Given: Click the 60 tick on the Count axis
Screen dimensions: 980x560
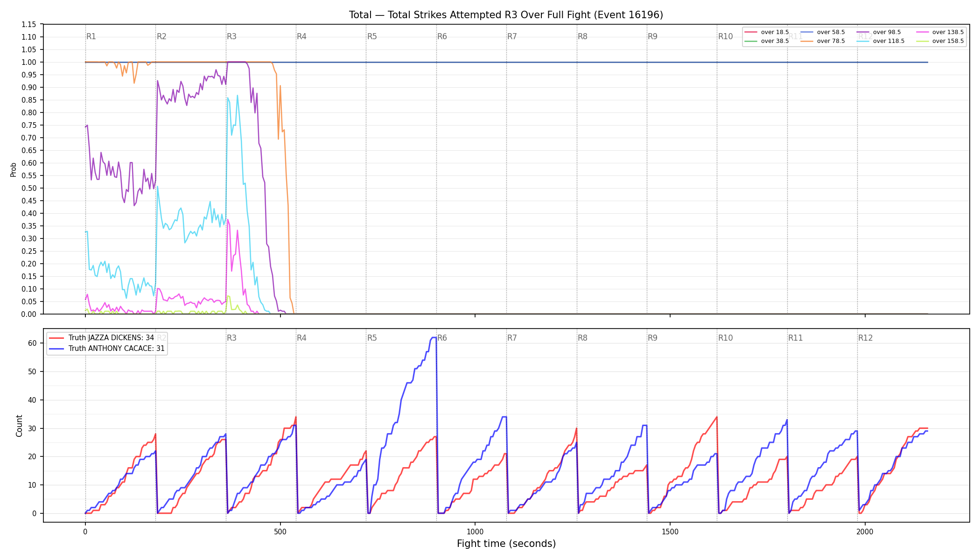Looking at the screenshot, I should 32,343.
